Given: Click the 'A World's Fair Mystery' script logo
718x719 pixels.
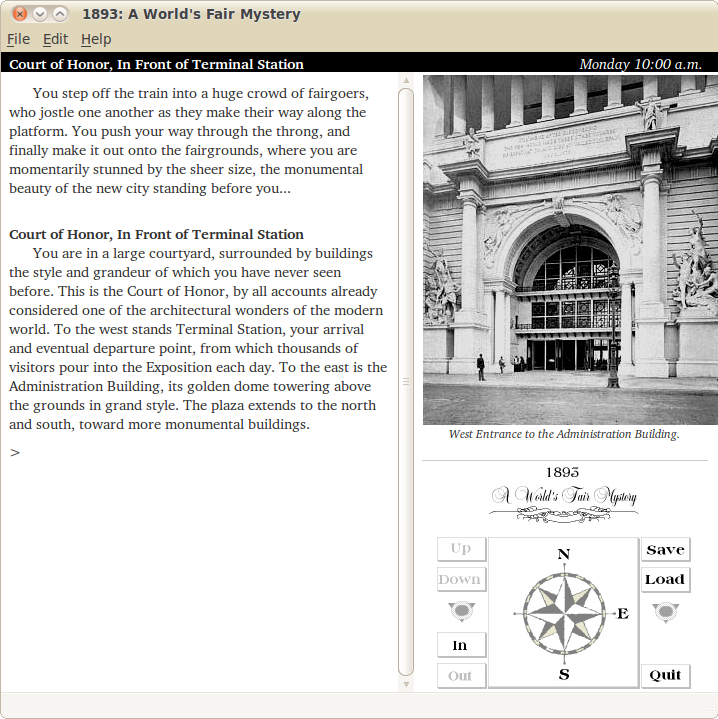Looking at the screenshot, I should point(564,503).
